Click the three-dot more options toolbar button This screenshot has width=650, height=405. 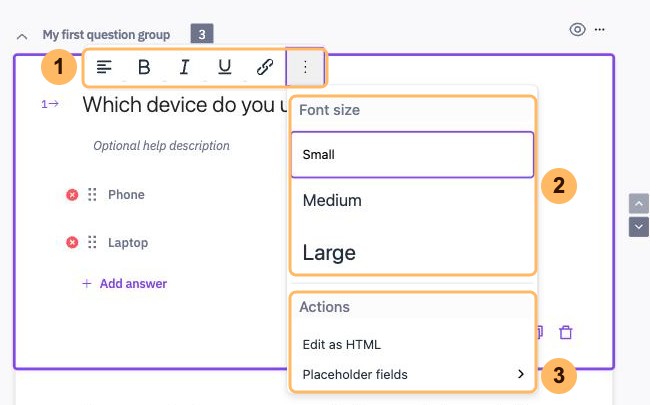click(x=305, y=67)
